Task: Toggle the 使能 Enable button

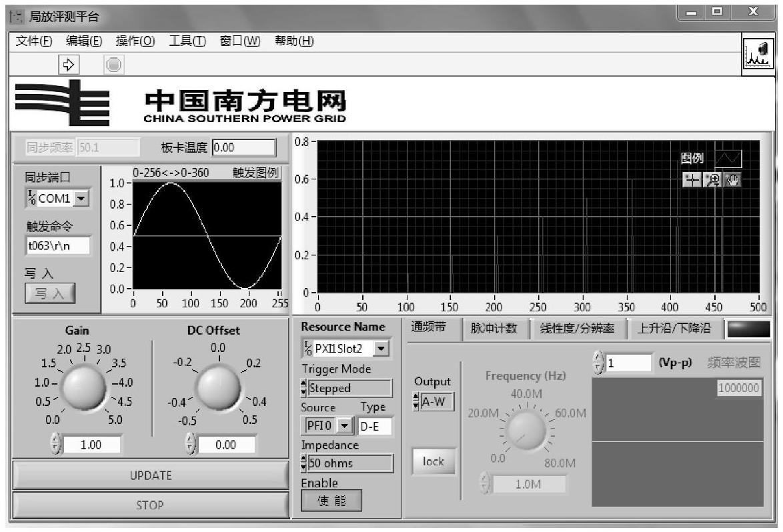Action: (331, 500)
